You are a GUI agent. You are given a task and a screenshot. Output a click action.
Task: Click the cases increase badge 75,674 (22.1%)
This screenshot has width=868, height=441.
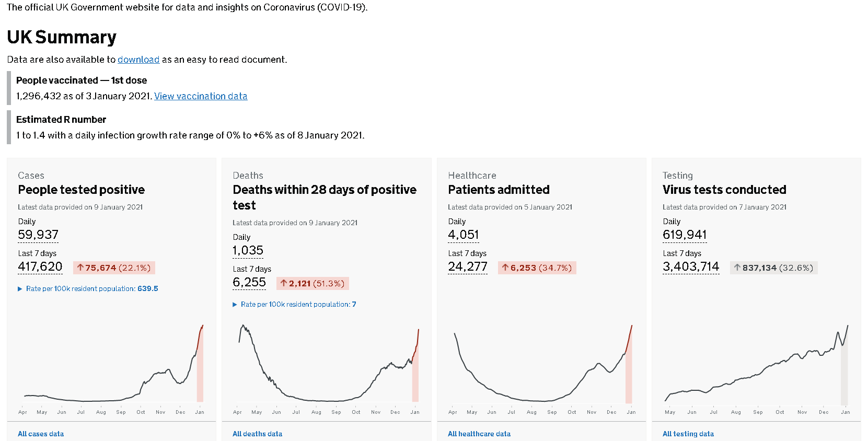(114, 268)
